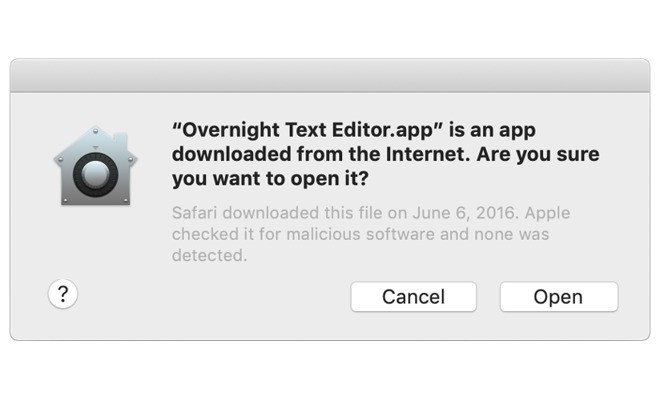Click the word "Safari" in gray description
This screenshot has width=660, height=400.
tap(194, 213)
